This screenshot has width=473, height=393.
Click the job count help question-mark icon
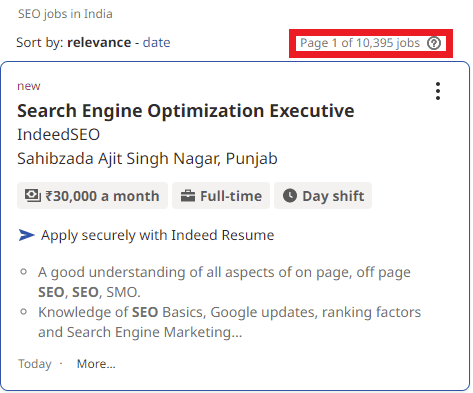(x=434, y=43)
